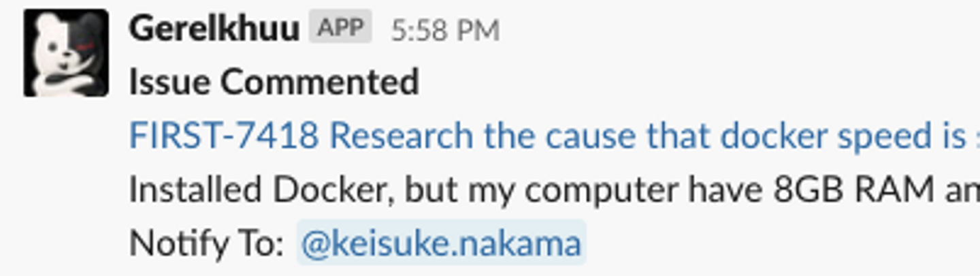Open the Gerelkhuu sender profile name

214,29
